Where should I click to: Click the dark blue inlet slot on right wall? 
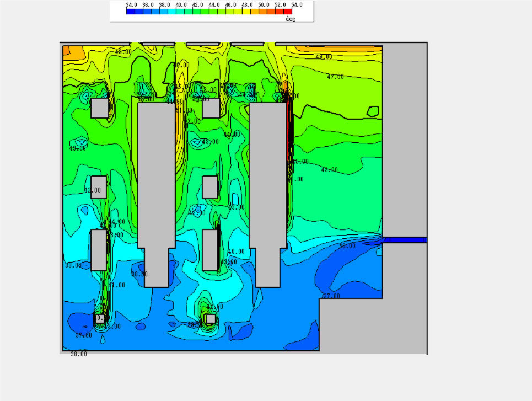click(x=405, y=240)
